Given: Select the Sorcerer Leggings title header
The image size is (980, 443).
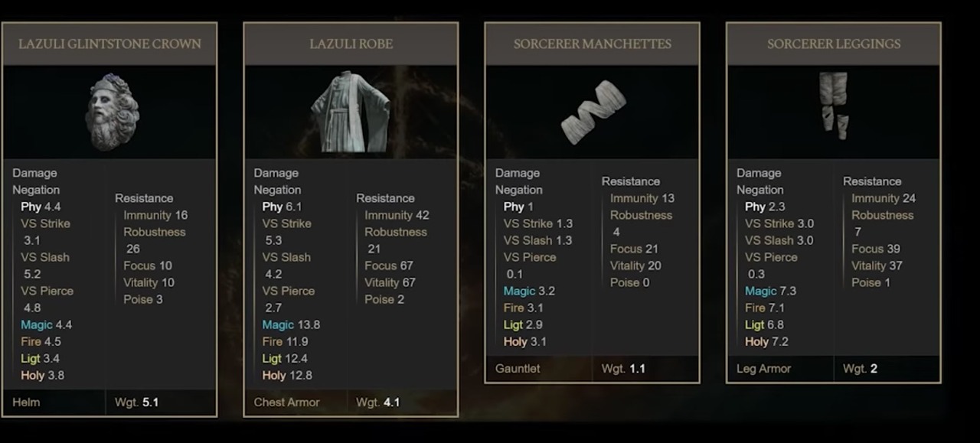Looking at the screenshot, I should coord(834,44).
